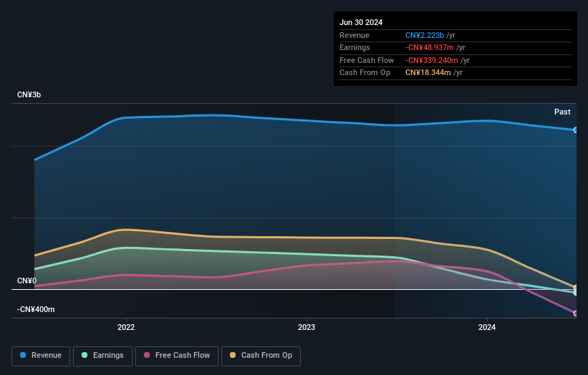The width and height of the screenshot is (588, 375).
Task: Click the -CN¥400m y-axis label
Action: (x=36, y=309)
